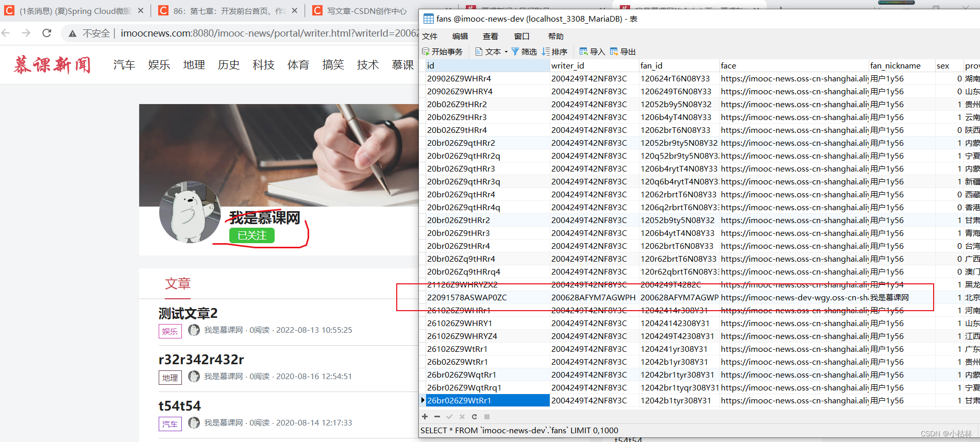Click the highlighted cell 26br026Z9WtRr1
The image size is (980, 442).
tap(487, 400)
